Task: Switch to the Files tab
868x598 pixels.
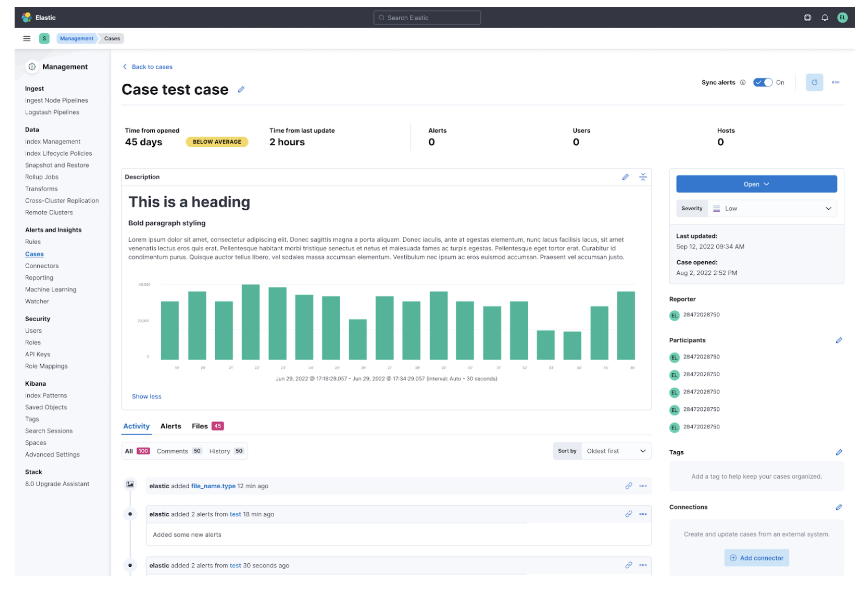Action: click(x=207, y=427)
